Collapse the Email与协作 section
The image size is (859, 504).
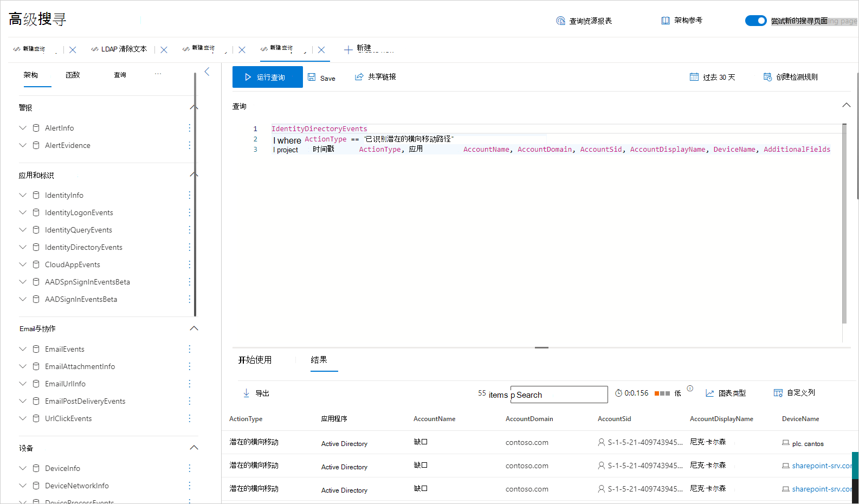point(194,328)
